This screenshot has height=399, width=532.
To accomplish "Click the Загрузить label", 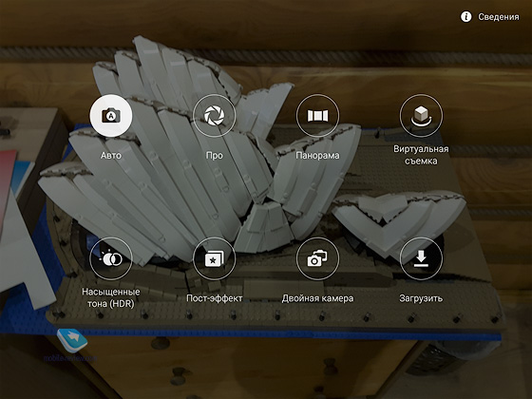I will (x=421, y=298).
